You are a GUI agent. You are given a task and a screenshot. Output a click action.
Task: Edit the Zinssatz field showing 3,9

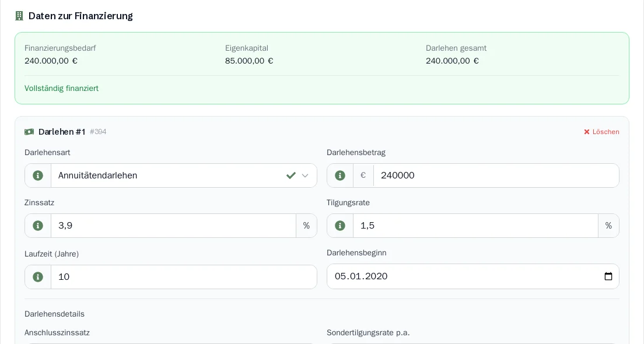point(173,226)
